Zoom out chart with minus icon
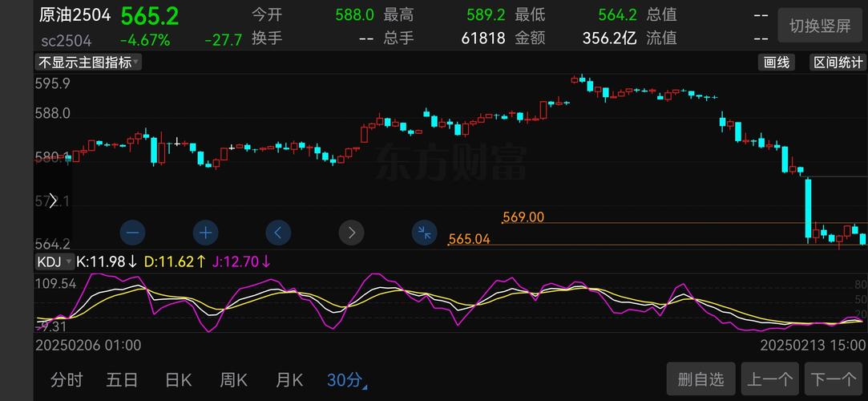This screenshot has height=401, width=868. [x=132, y=233]
